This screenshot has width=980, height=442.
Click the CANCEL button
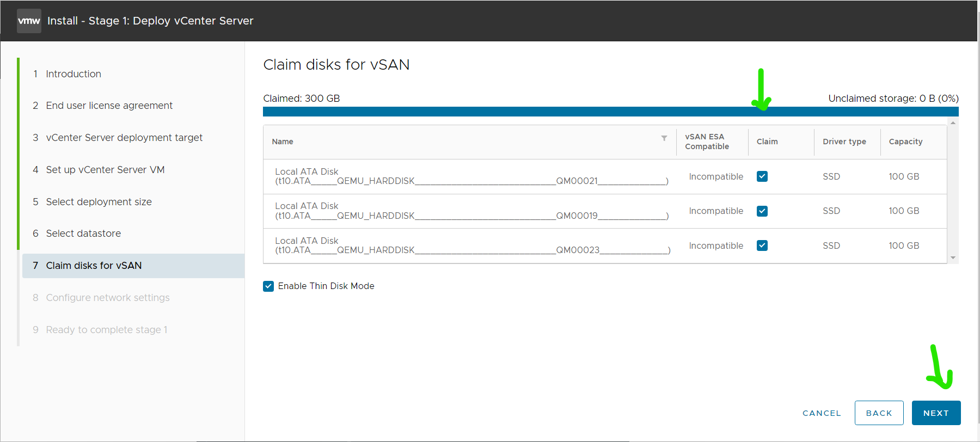(x=822, y=413)
